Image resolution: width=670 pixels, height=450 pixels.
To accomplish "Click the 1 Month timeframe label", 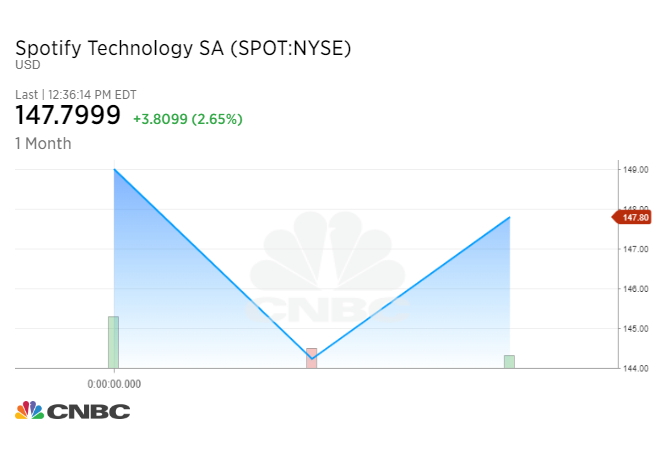I will tap(43, 144).
